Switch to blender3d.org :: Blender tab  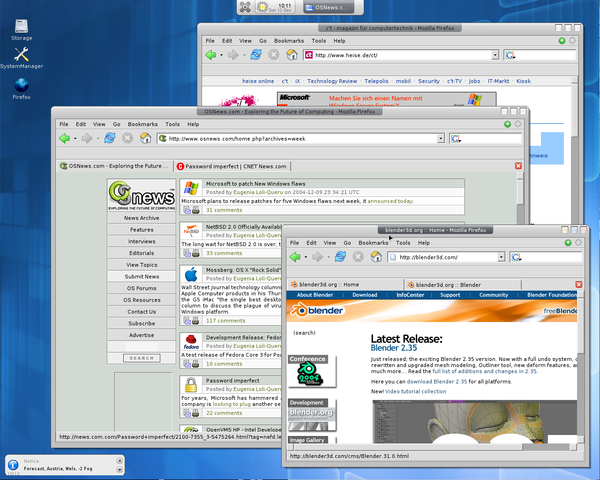click(462, 285)
